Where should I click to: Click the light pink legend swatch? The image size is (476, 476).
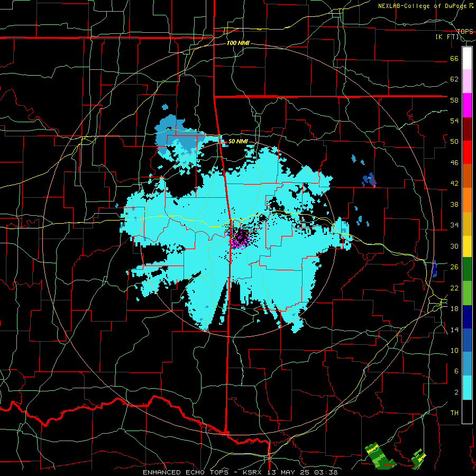click(x=467, y=81)
